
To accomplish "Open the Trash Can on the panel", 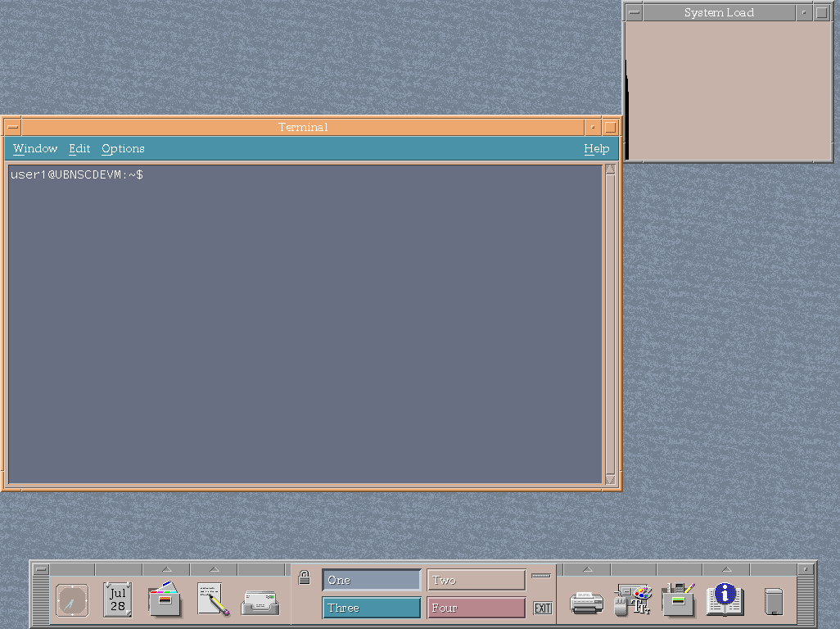I will coord(773,600).
